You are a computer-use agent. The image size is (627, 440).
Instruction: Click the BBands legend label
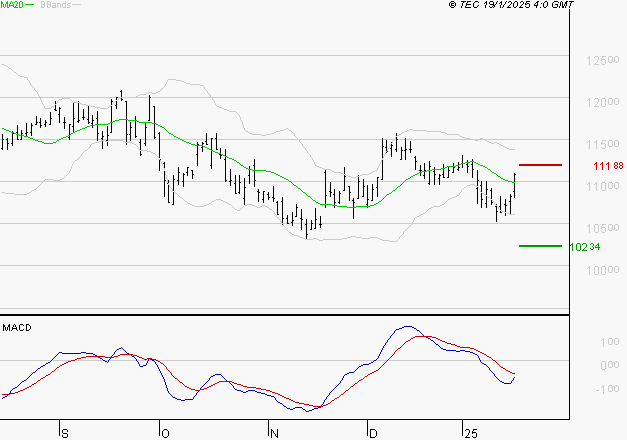56,4
